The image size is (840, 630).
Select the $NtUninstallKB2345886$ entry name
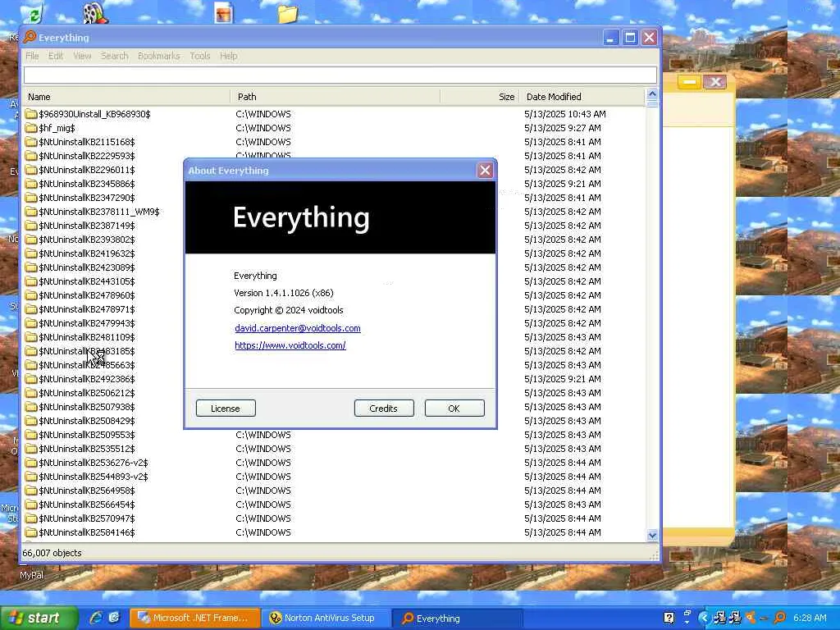pos(87,184)
